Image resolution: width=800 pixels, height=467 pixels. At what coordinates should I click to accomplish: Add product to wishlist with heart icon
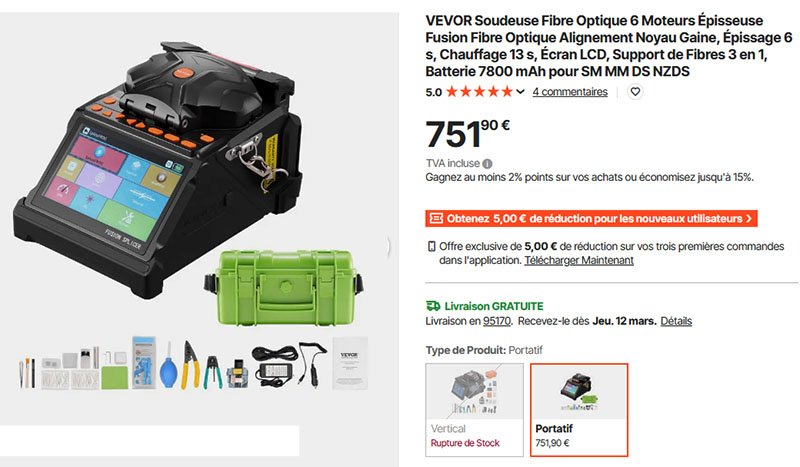tap(635, 92)
